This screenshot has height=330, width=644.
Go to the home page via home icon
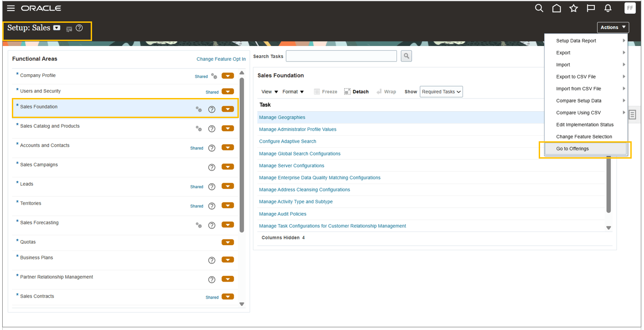tap(556, 8)
